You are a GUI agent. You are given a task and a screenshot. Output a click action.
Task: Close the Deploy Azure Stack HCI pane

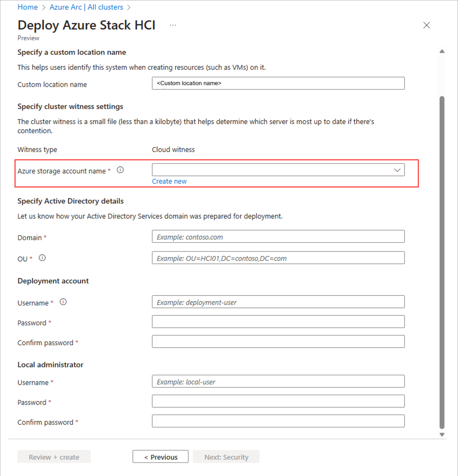point(426,25)
